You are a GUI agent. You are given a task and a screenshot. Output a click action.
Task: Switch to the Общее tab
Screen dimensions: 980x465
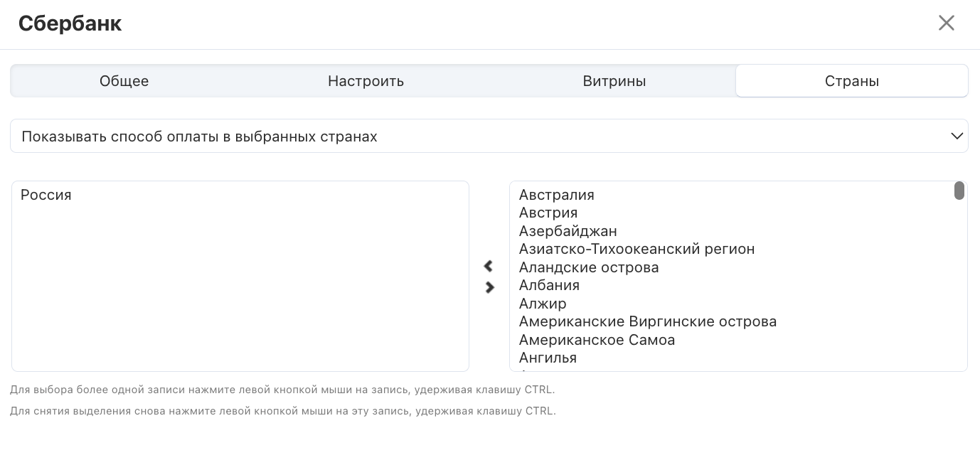pos(124,81)
